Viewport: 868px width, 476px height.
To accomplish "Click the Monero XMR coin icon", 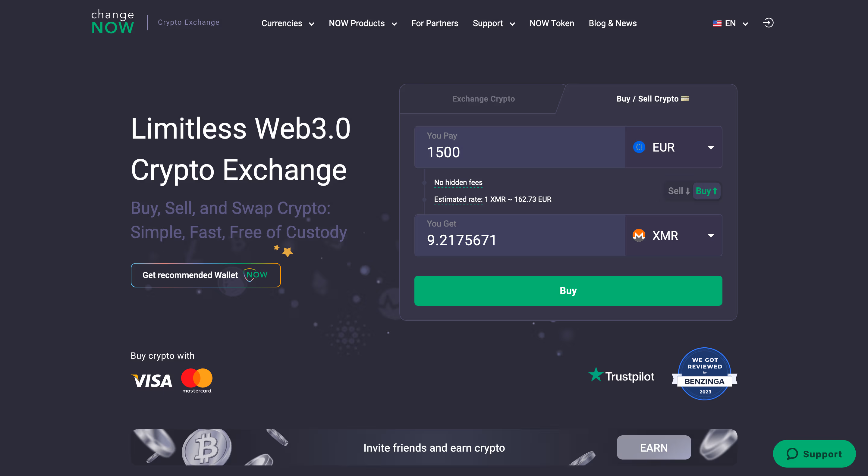I will click(x=639, y=235).
